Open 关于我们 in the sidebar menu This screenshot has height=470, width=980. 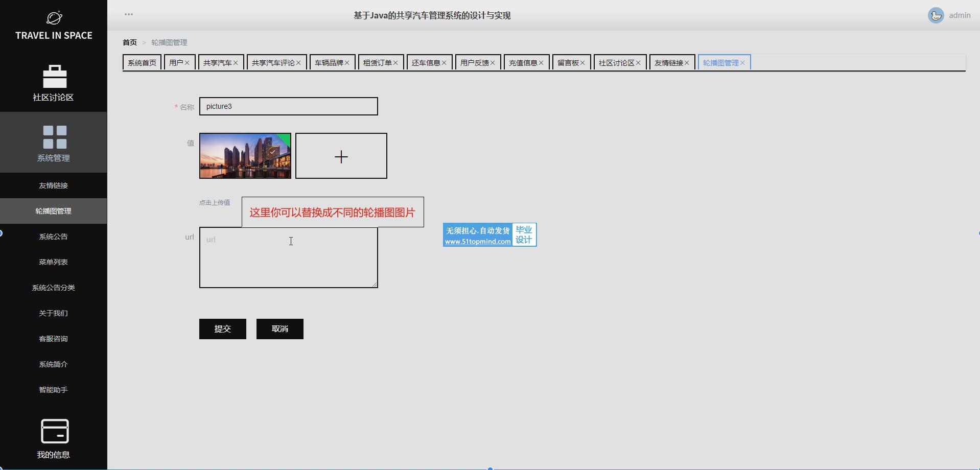54,313
